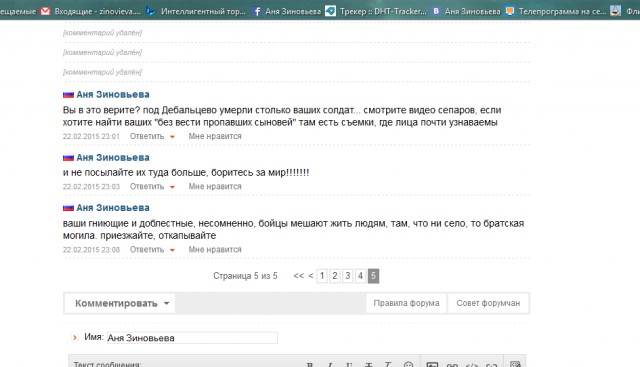This screenshot has width=640, height=367.
Task: Open the DHT-Tracker bookmark icon
Action: point(330,11)
